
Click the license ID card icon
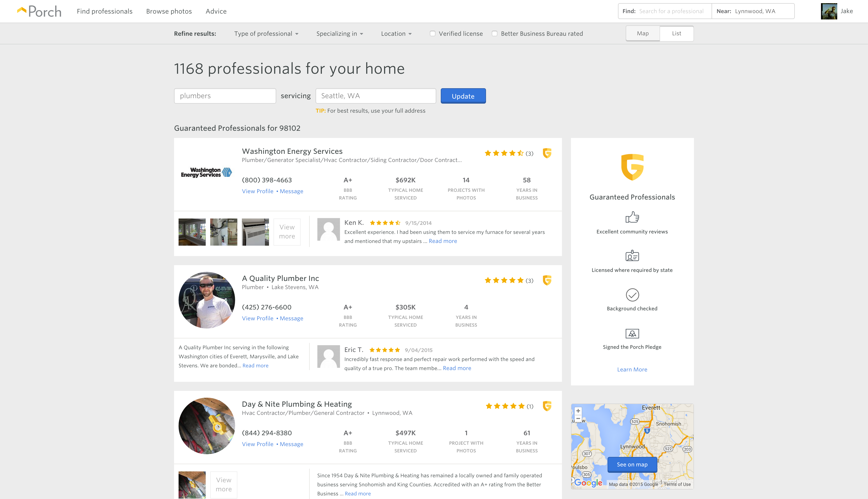(x=632, y=256)
